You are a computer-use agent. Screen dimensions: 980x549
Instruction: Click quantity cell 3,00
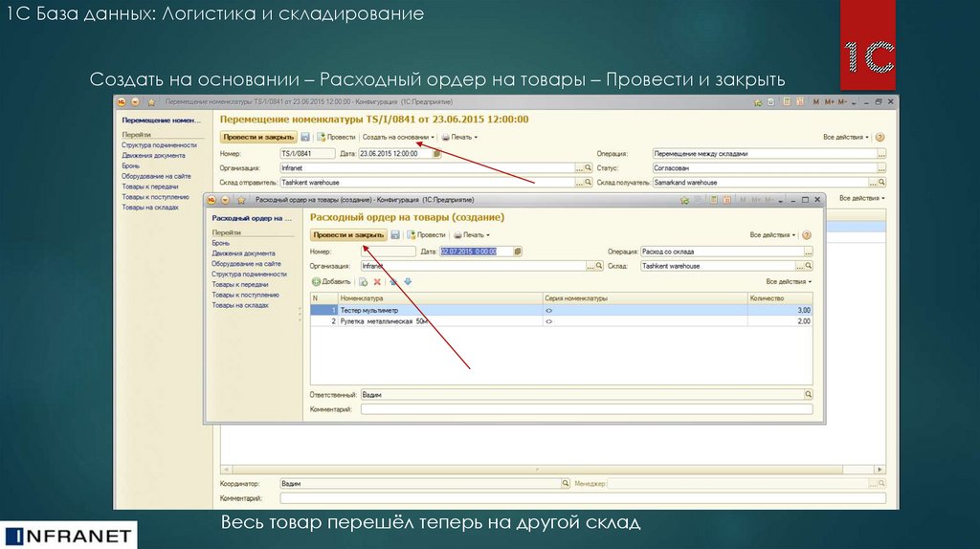pos(780,310)
